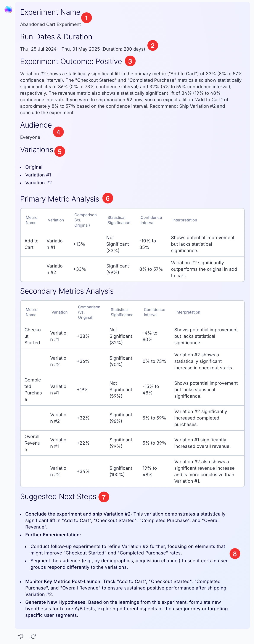Click the Abandoned Cart Experiment name text
The image size is (254, 644).
tap(50, 24)
